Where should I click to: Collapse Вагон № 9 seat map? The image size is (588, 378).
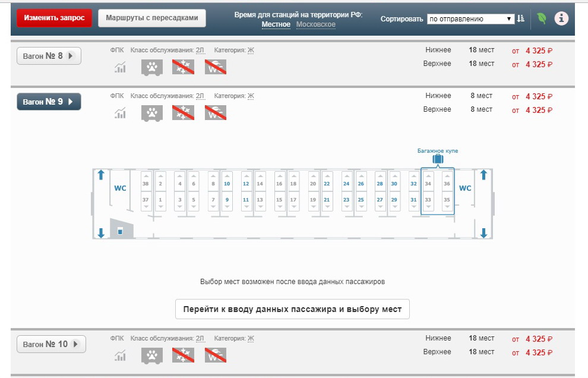coord(49,102)
